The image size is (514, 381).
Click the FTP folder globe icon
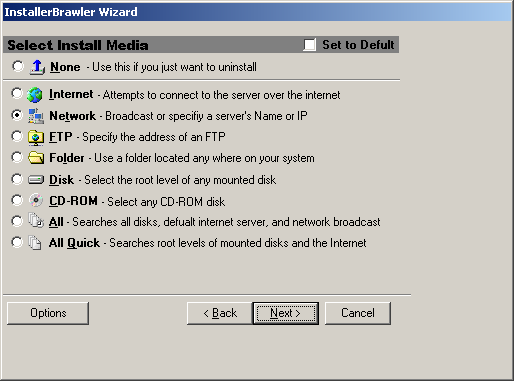[x=36, y=137]
